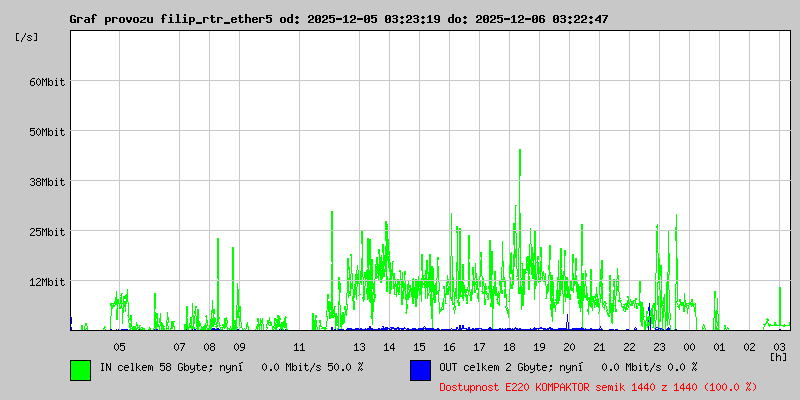800x400 pixels.
Task: Click the red Dostupnost E220 KOMPAKTOR text
Action: [x=598, y=386]
